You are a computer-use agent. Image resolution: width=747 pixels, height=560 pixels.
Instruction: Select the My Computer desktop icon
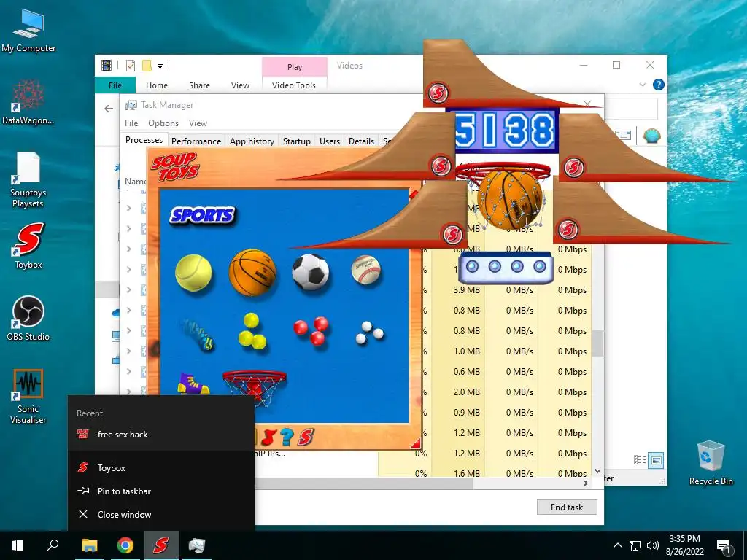pyautogui.click(x=28, y=30)
